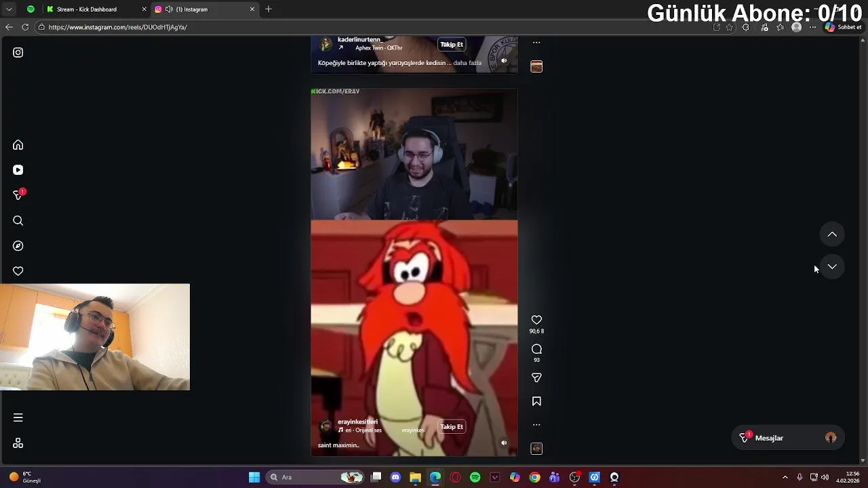The width and height of the screenshot is (868, 488).
Task: Open Messages in the left sidebar
Action: [x=18, y=195]
